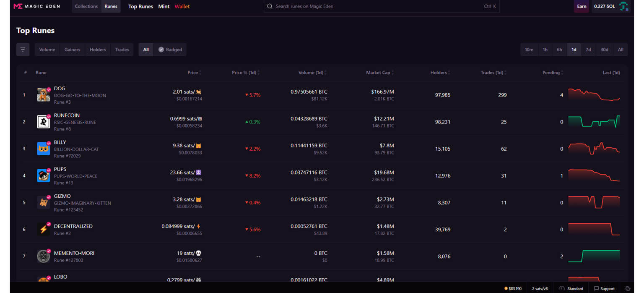Viewport: 644px width, 293px height.
Task: Click the BILLY cat avatar
Action: pyautogui.click(x=43, y=149)
